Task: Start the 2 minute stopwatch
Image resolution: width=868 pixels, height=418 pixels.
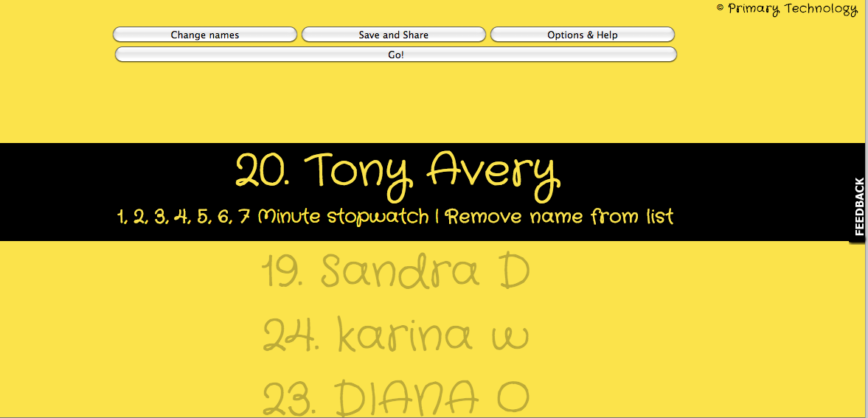Action: click(x=141, y=217)
